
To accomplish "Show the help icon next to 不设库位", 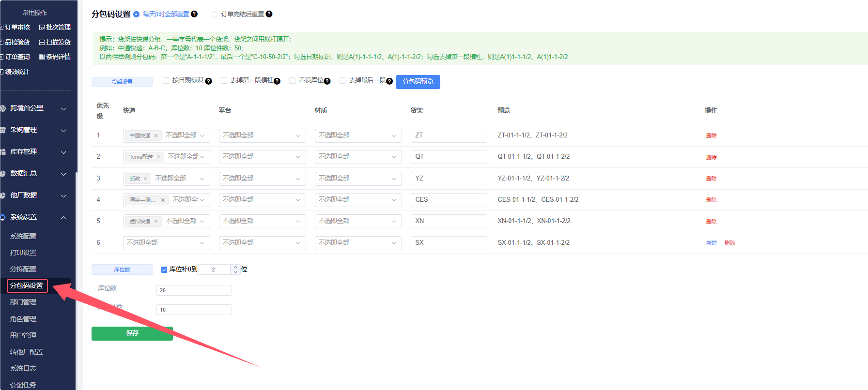I will pyautogui.click(x=327, y=81).
